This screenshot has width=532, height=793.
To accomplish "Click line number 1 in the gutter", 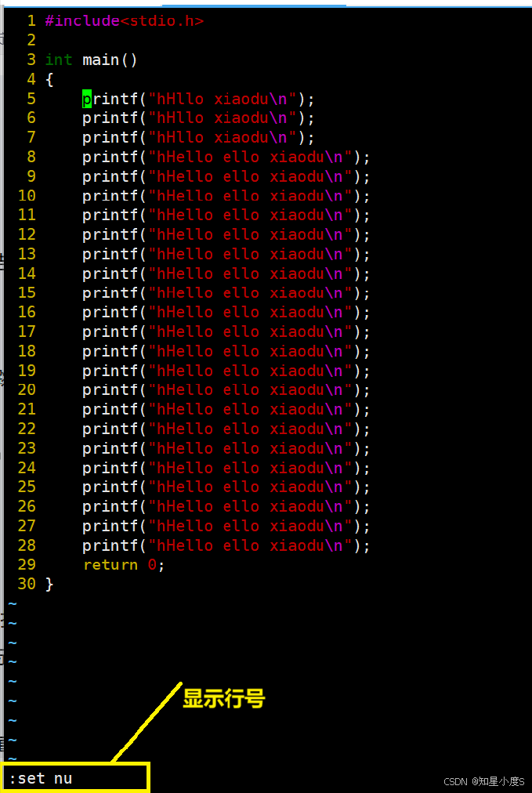I will click(x=31, y=20).
